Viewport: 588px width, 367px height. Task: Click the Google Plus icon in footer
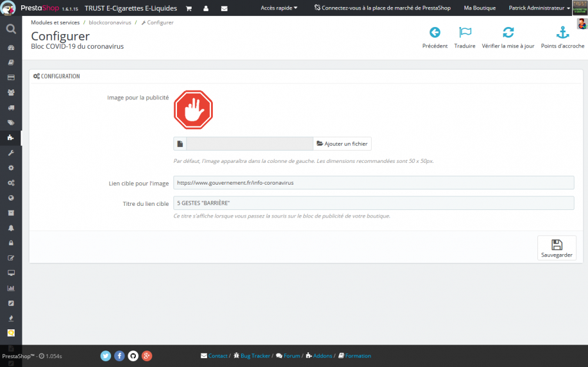[x=146, y=356]
